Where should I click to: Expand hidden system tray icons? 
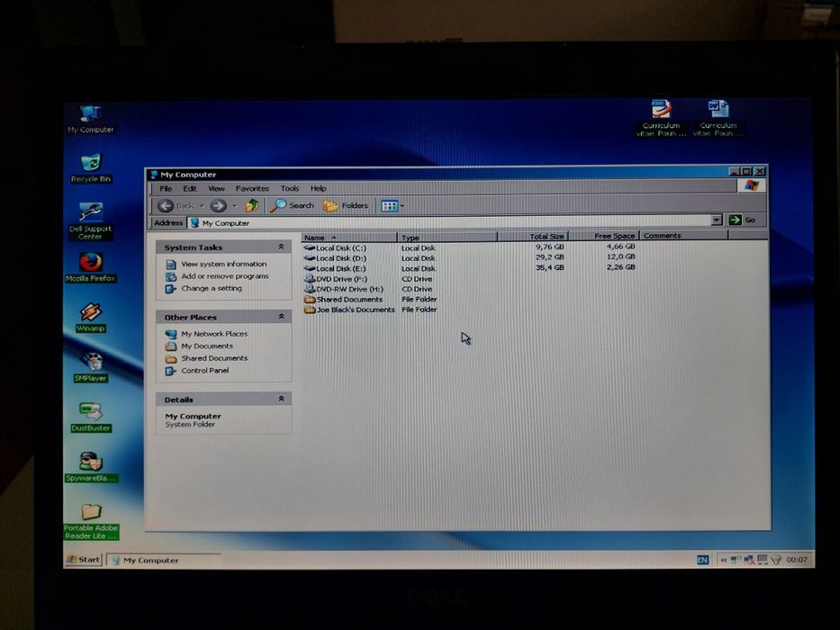[x=723, y=560]
